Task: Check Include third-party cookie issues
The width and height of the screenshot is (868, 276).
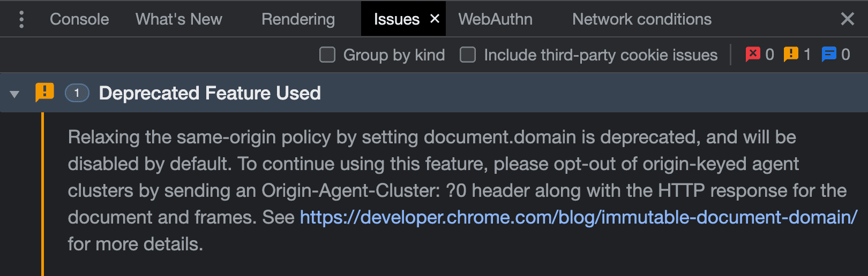Action: click(468, 55)
